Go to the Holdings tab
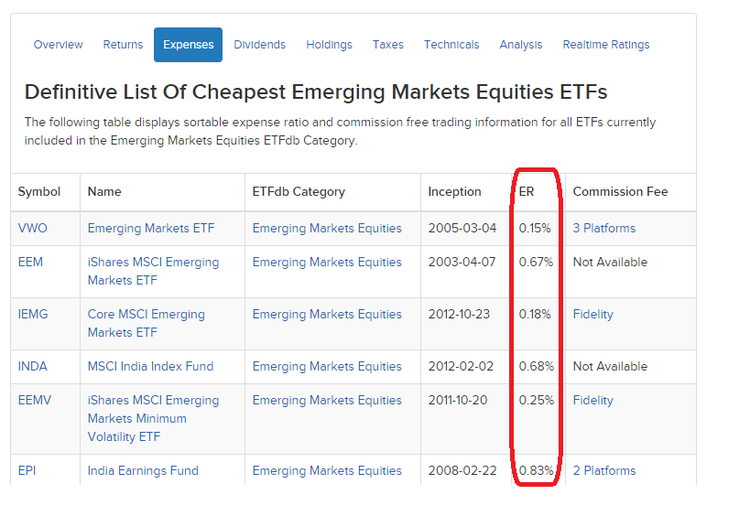The height and width of the screenshot is (516, 750). [x=329, y=45]
